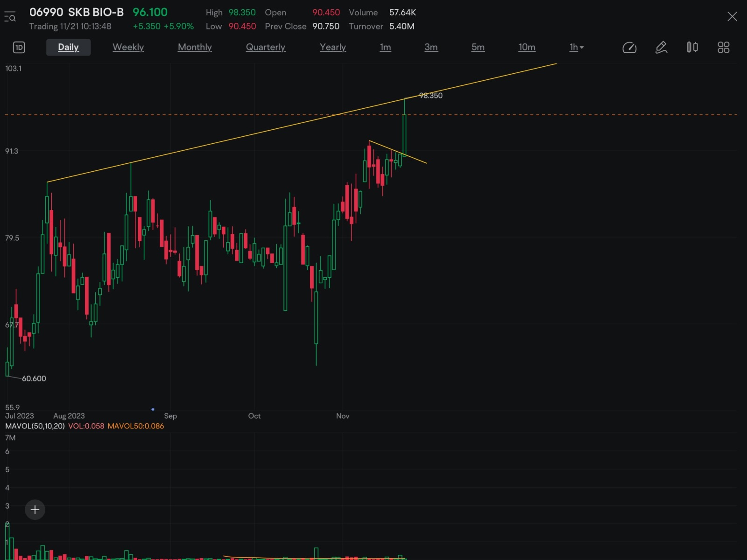
Task: Click the 91.3 price axis label
Action: 12,151
